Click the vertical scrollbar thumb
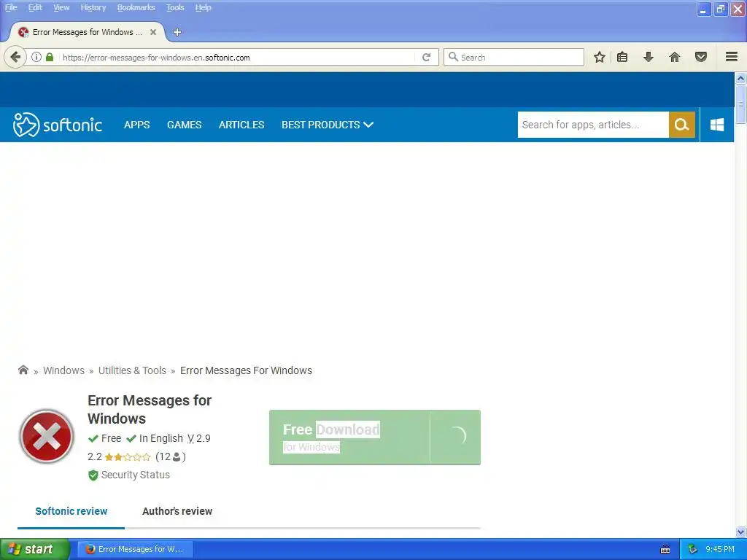This screenshot has width=747, height=560. [740, 104]
